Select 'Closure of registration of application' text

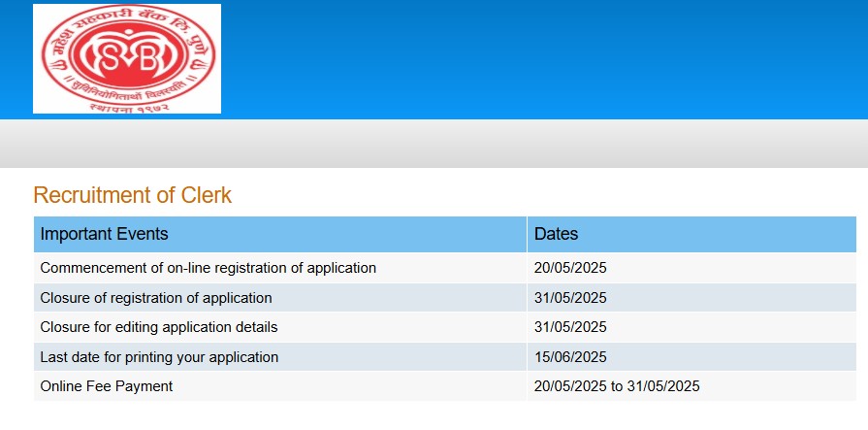(x=156, y=298)
